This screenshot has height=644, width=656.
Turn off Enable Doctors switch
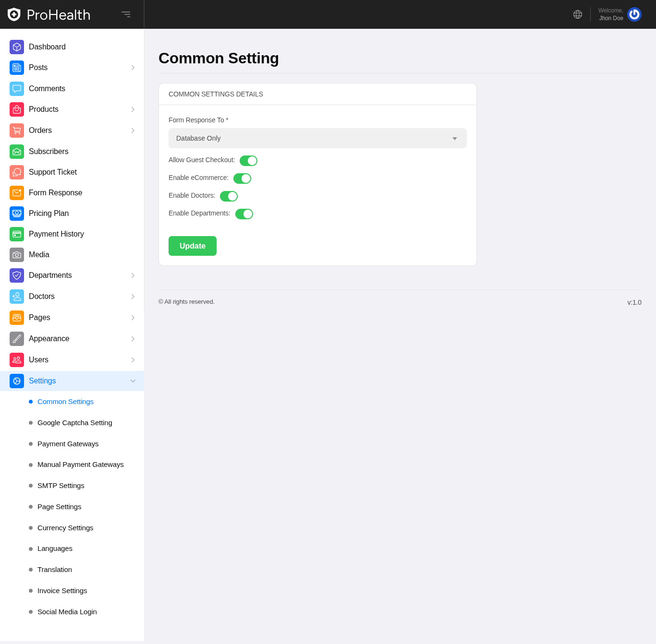tap(229, 196)
